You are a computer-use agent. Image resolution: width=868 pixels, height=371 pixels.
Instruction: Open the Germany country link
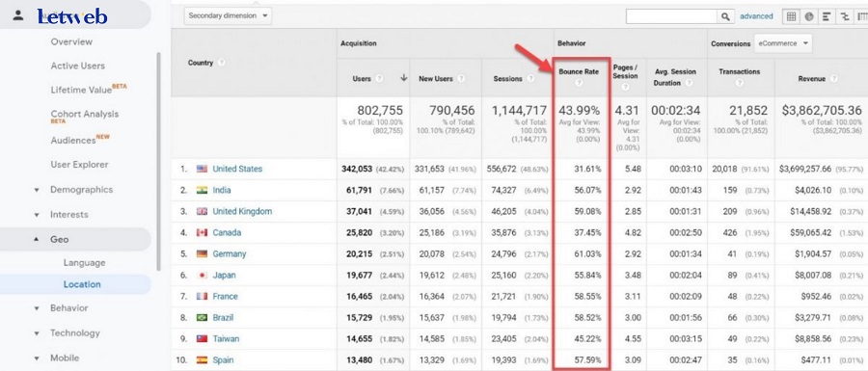[x=230, y=253]
